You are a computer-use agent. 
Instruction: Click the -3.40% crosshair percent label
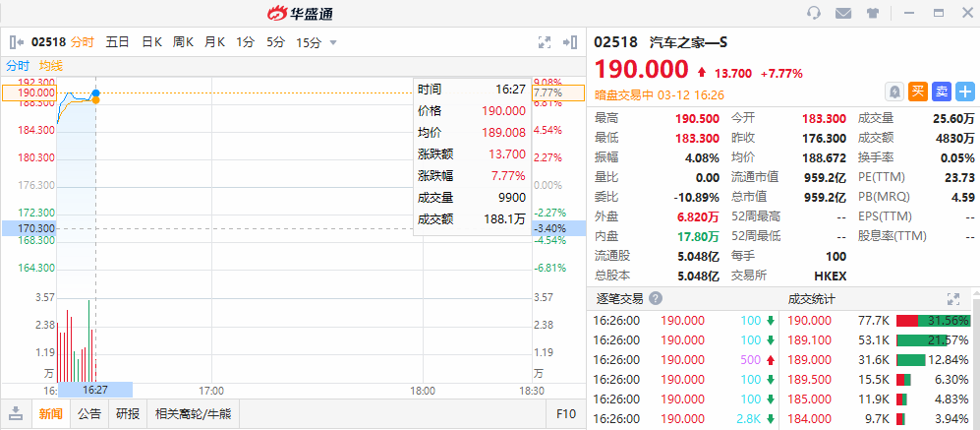pyautogui.click(x=558, y=228)
